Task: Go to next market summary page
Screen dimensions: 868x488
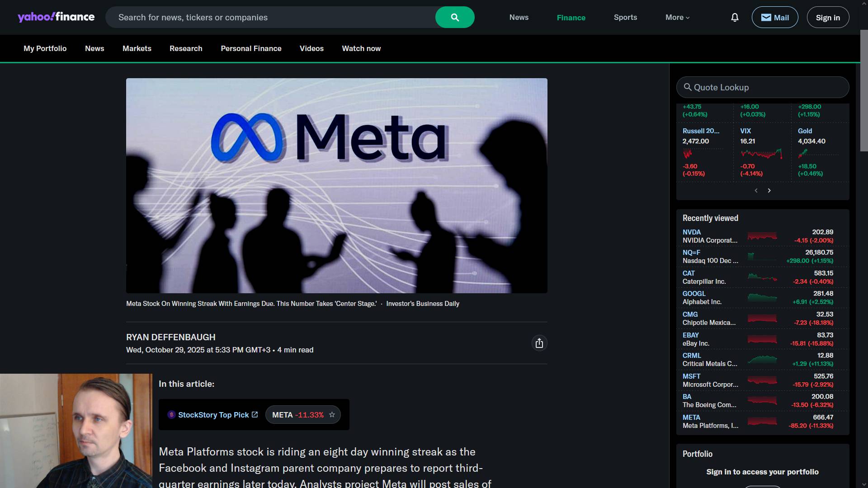Action: [769, 191]
